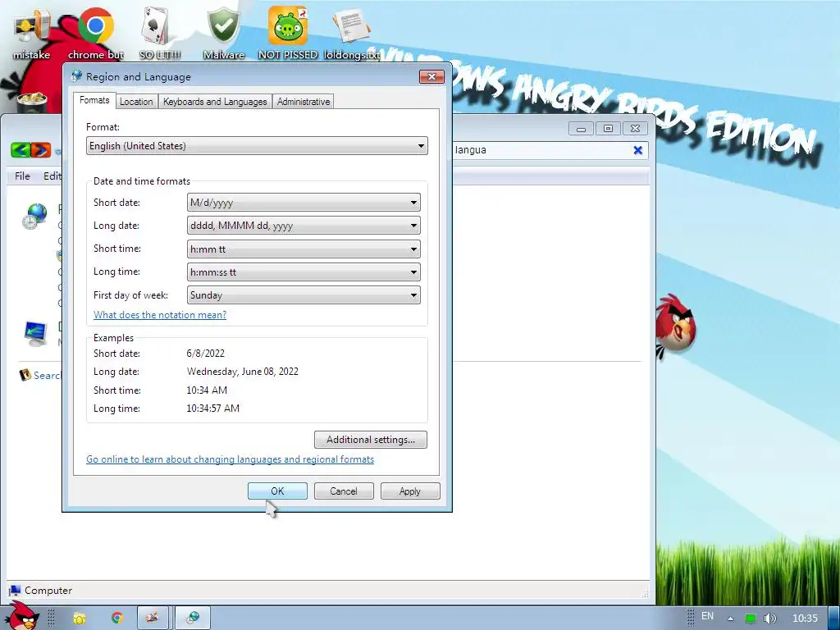Click 'What does the notation mean?' link
This screenshot has width=840, height=630.
coord(160,315)
